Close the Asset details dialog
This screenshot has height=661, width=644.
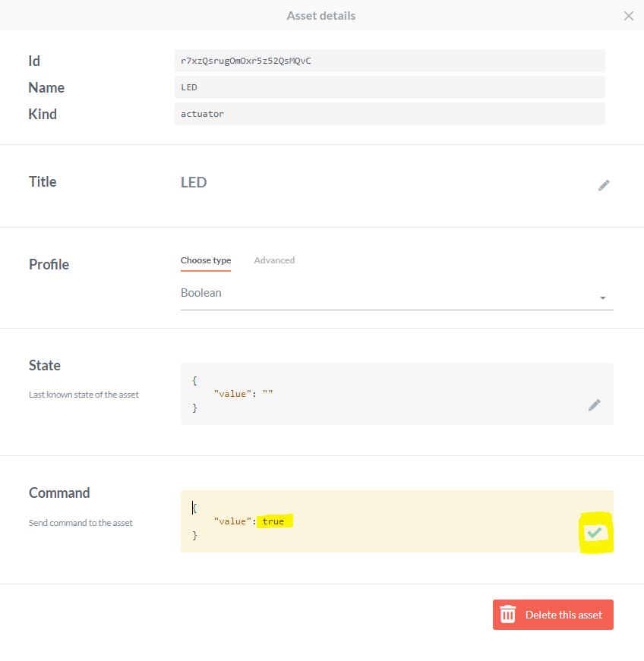pos(628,16)
